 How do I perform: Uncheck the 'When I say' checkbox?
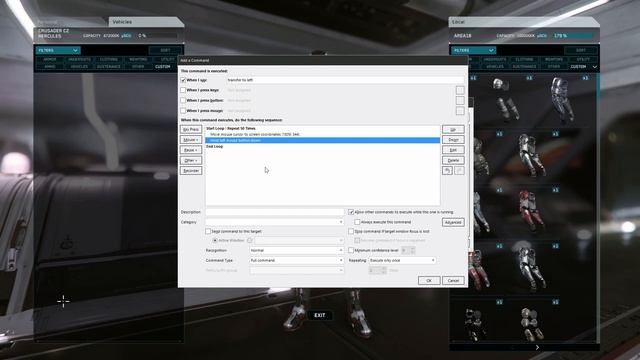pyautogui.click(x=183, y=80)
